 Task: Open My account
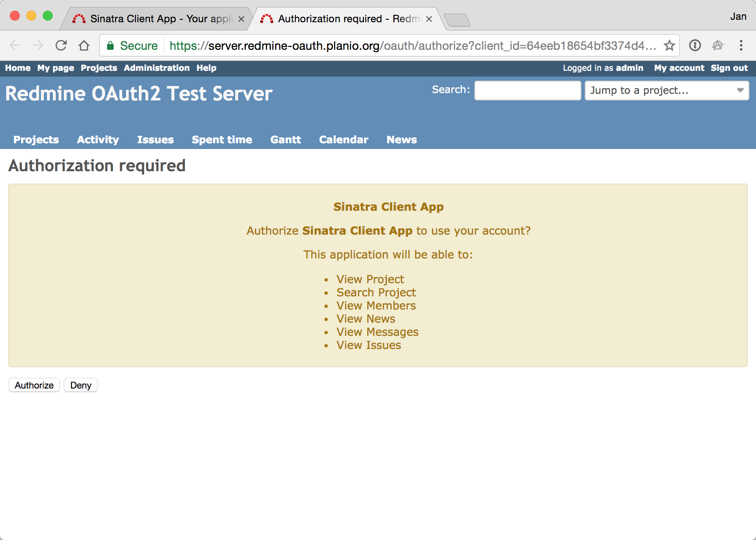coord(679,68)
